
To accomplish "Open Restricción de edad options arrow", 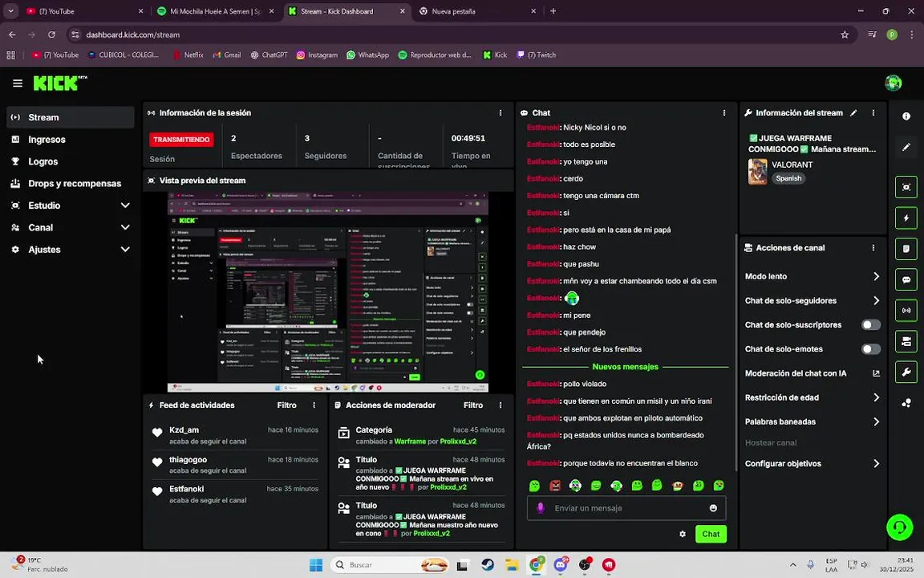I will click(876, 397).
